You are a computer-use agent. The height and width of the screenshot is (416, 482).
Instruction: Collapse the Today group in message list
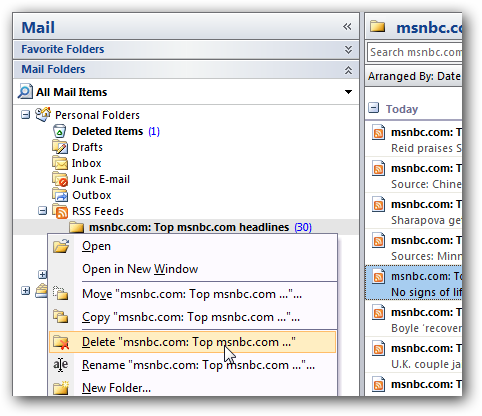coord(374,108)
